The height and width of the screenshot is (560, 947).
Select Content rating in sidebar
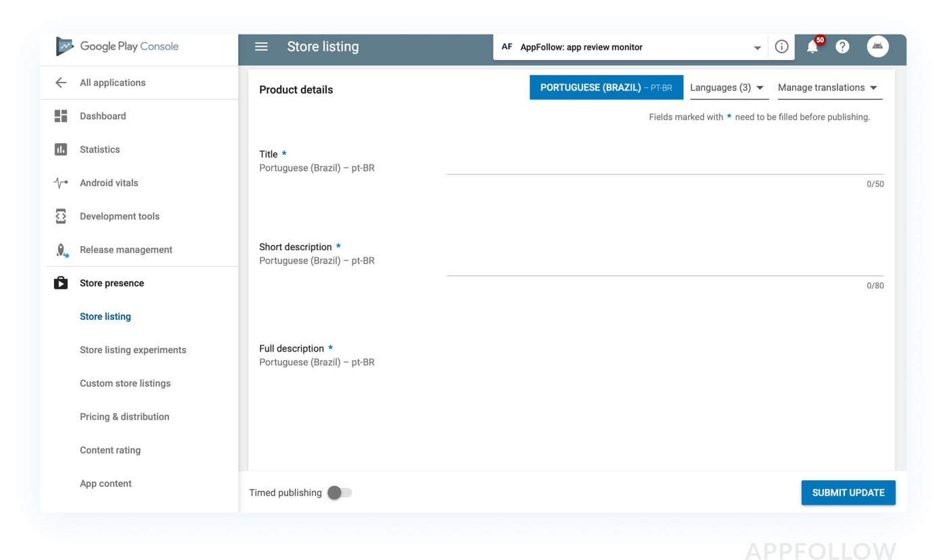(x=110, y=450)
